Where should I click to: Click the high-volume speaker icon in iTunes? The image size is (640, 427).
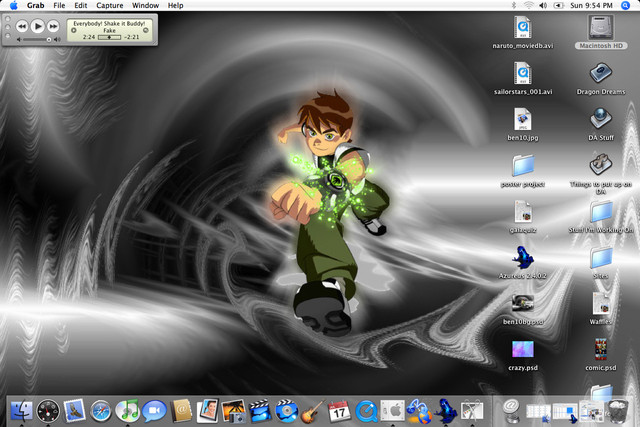point(57,40)
